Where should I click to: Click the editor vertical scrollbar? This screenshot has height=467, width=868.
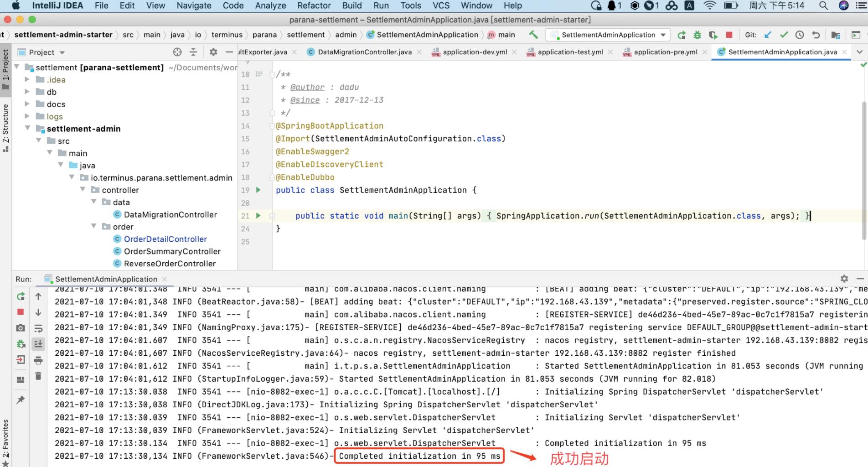point(864,171)
